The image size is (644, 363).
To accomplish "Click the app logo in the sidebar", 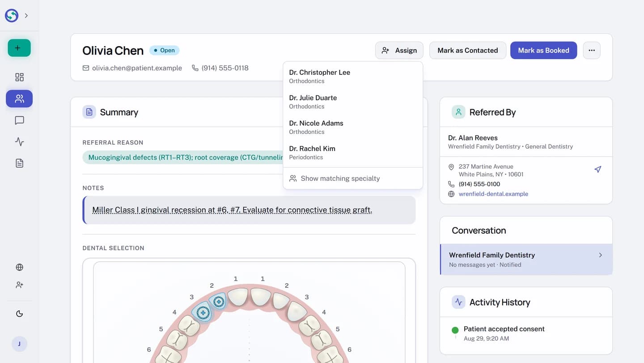I will pos(12,16).
